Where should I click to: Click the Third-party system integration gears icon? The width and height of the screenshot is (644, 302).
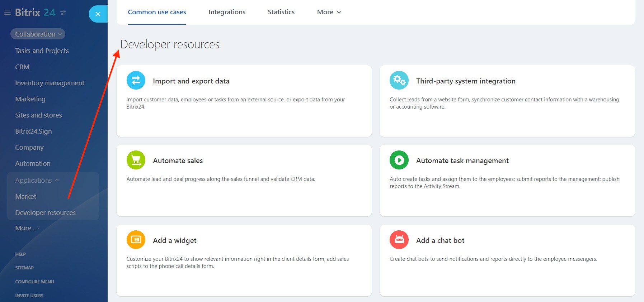[x=399, y=80]
